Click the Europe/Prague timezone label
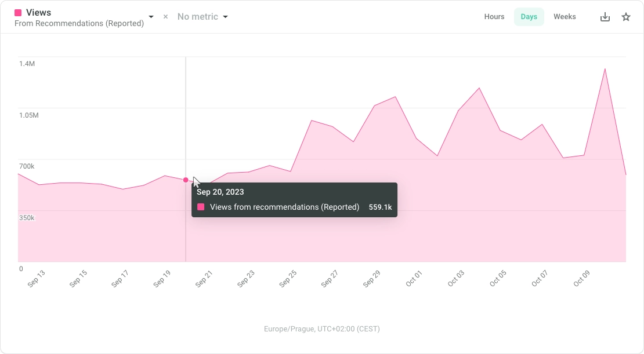 [x=322, y=329]
